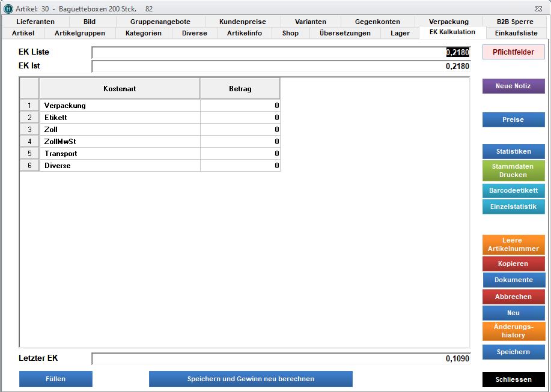Click the Pflichtfelder button
This screenshot has height=392, width=551.
(x=513, y=52)
